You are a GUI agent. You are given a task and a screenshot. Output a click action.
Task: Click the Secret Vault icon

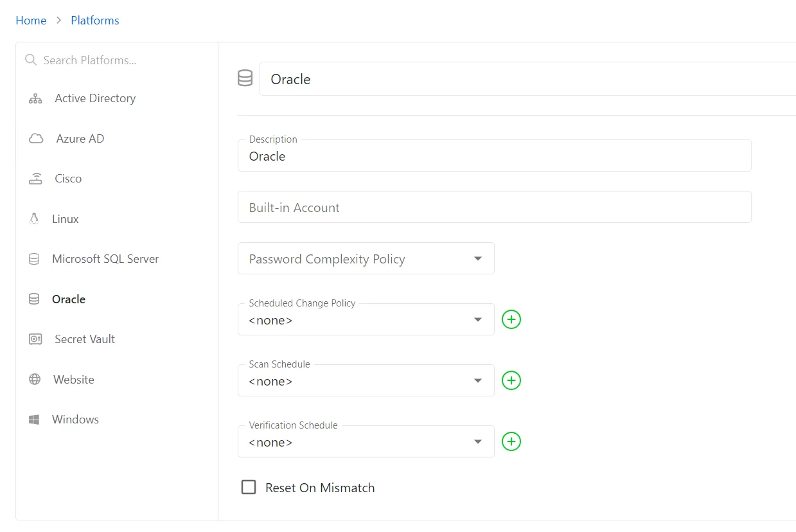pyautogui.click(x=35, y=339)
